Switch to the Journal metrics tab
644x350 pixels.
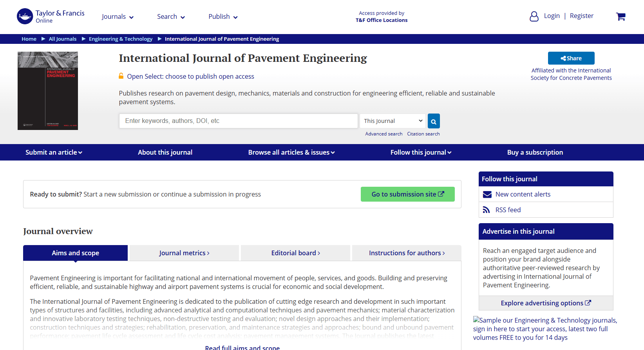click(x=184, y=253)
